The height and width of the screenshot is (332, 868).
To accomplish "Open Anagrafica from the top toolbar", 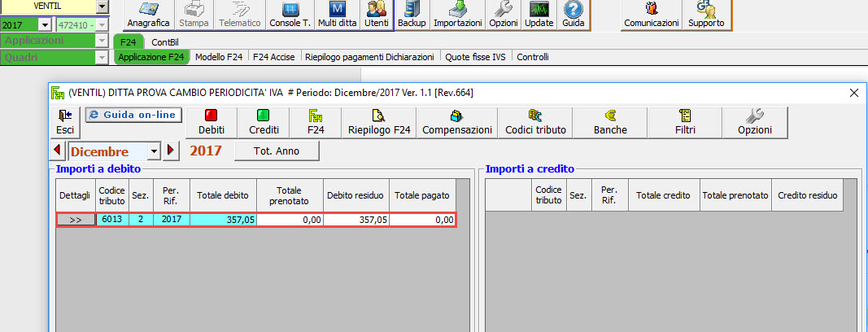I will coord(148,15).
